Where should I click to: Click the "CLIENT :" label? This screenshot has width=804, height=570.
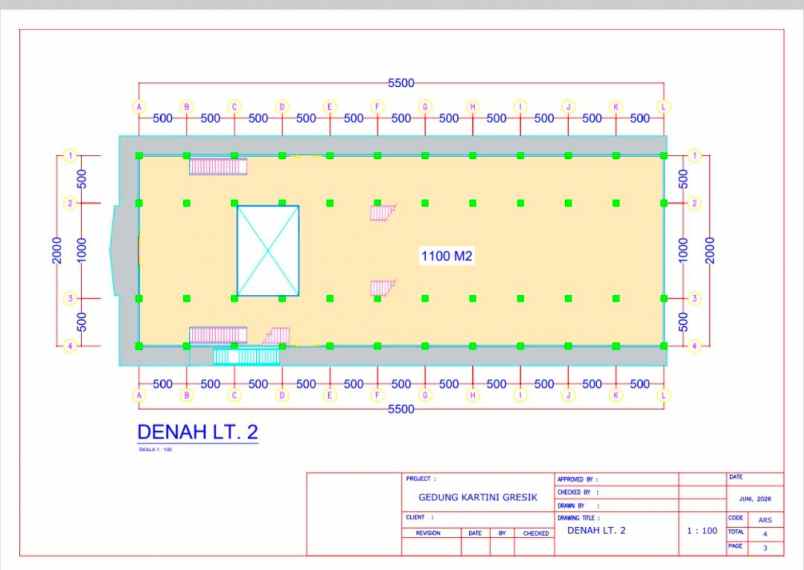click(419, 517)
